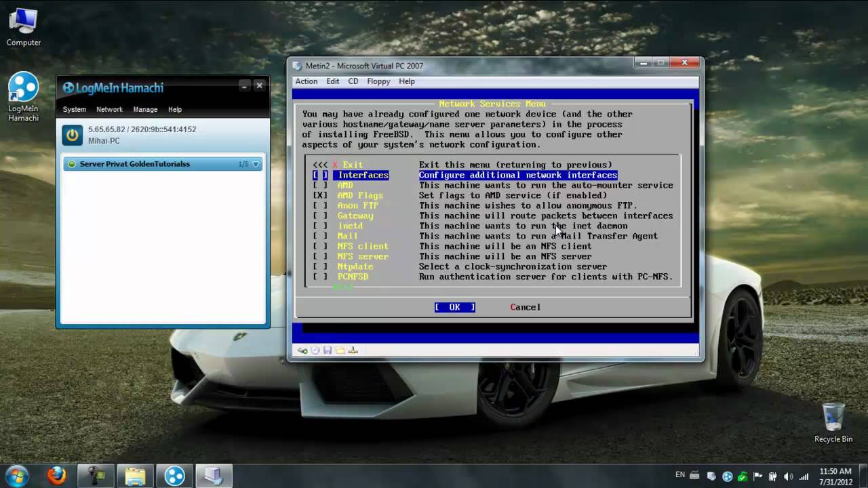Open the LogMeIn Hamachi desktop shortcut
868x488 pixels.
tap(23, 97)
